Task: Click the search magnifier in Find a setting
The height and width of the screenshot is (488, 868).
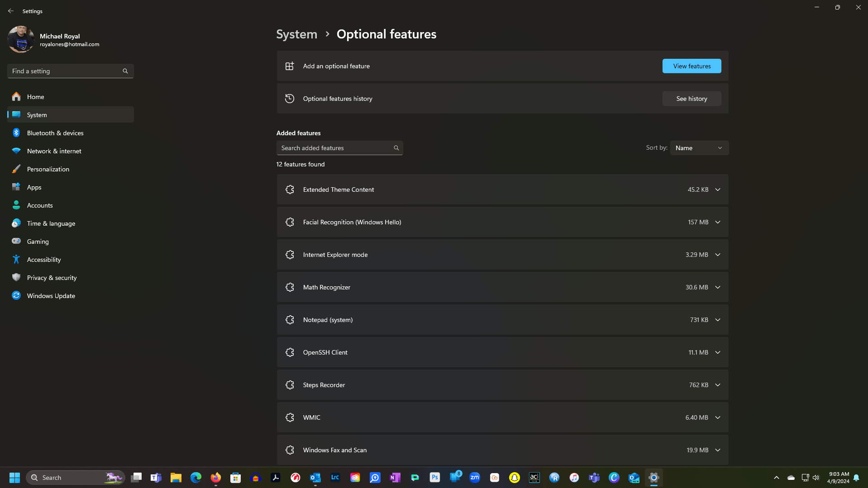Action: [x=125, y=71]
